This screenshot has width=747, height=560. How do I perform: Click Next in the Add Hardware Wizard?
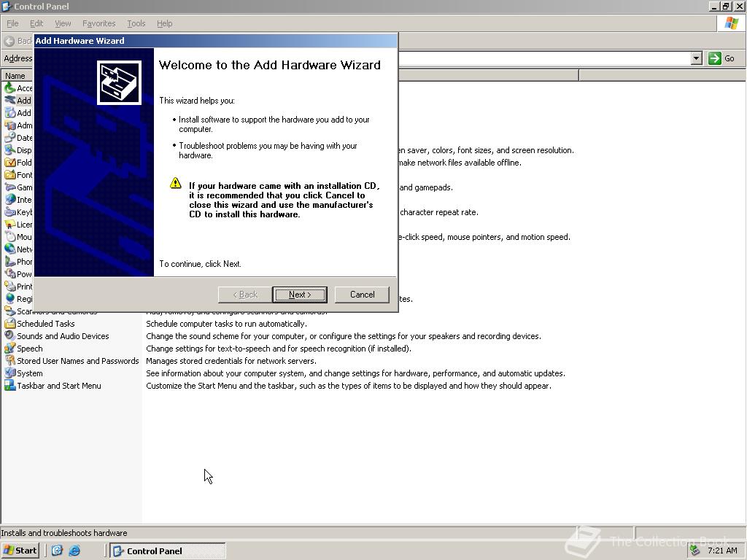point(300,295)
